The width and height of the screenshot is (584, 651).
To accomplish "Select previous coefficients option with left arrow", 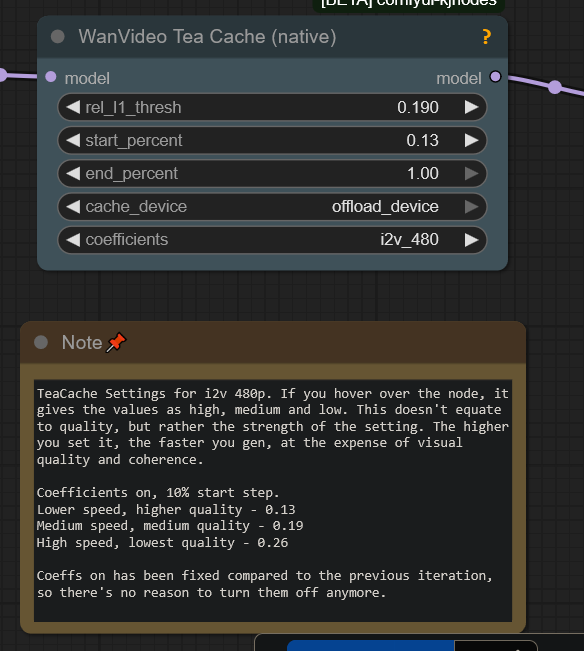I will point(73,240).
